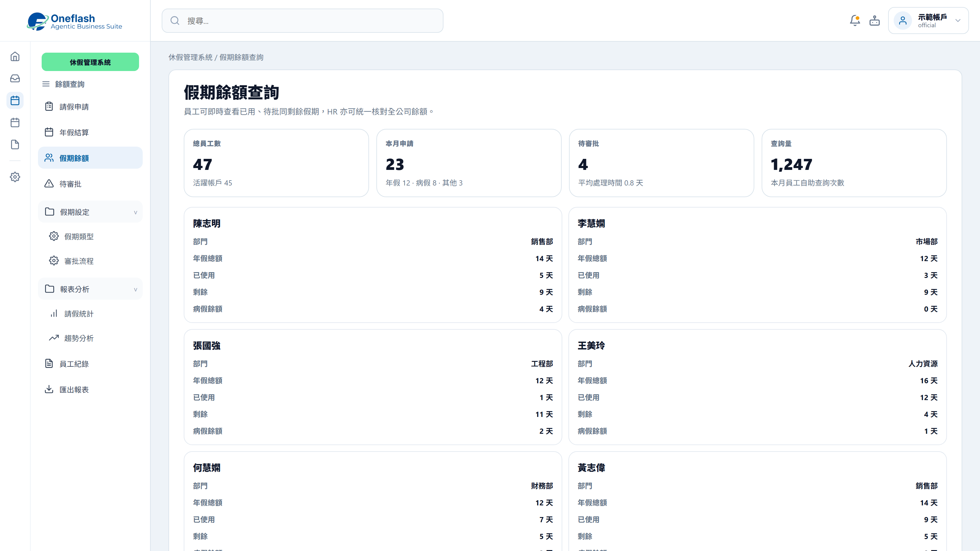Open the settings gear in left rail
The width and height of the screenshot is (980, 551).
click(x=15, y=177)
